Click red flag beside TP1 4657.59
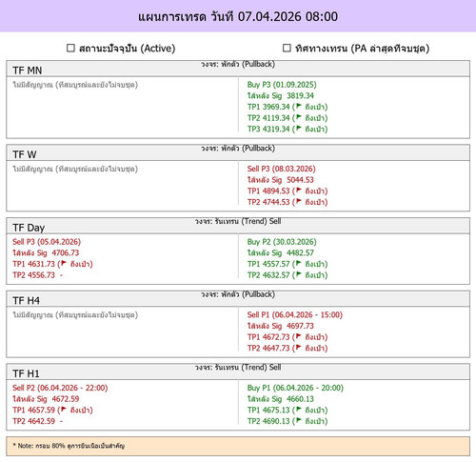Viewport: 476px width, 462px height. click(64, 410)
